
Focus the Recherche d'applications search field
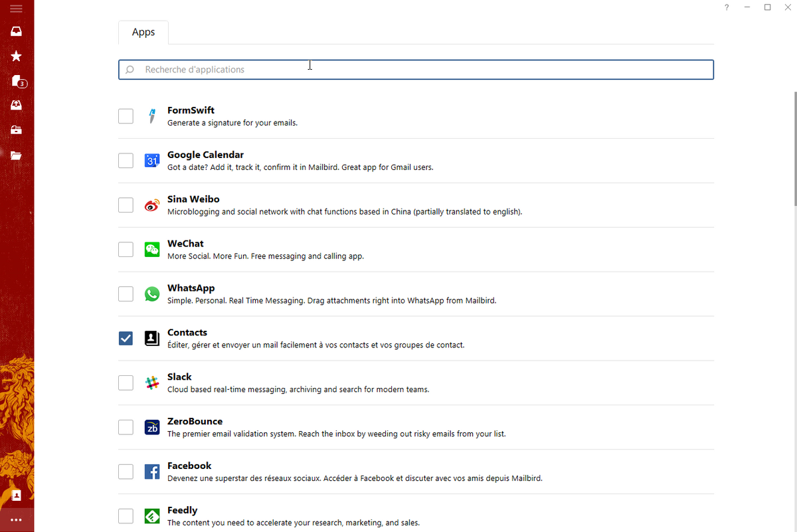point(416,70)
